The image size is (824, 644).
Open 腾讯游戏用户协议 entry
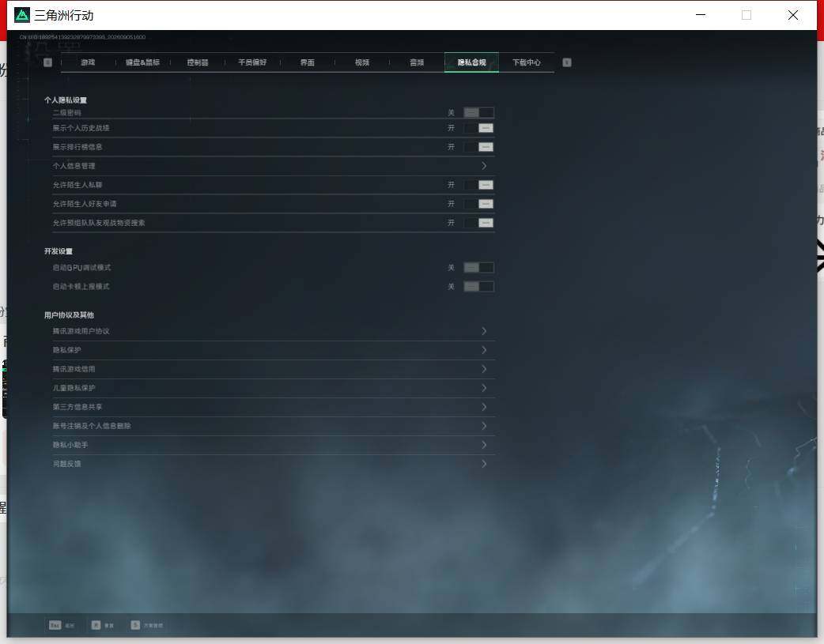coord(274,331)
